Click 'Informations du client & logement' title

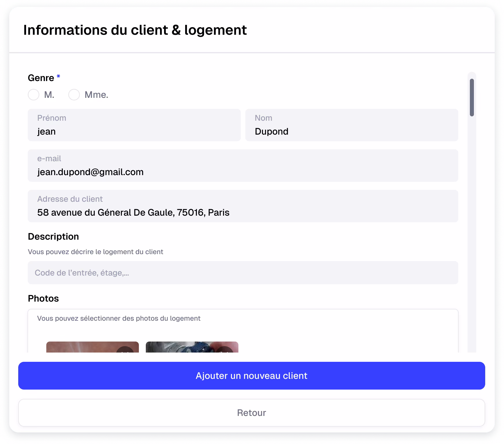135,30
